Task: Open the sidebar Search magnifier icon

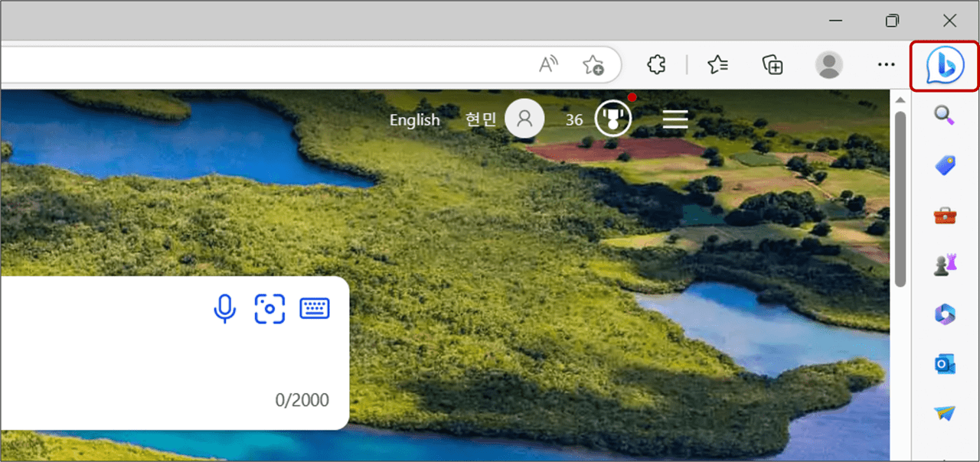Action: click(945, 115)
